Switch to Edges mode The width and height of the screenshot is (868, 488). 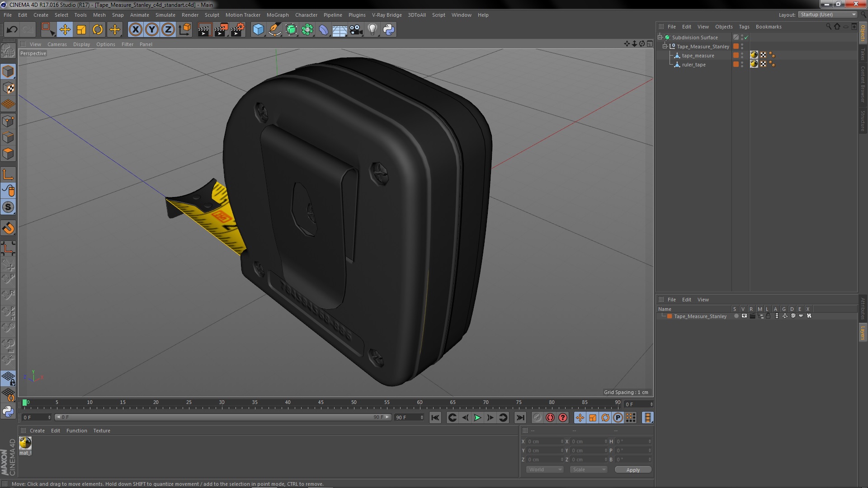pyautogui.click(x=8, y=137)
